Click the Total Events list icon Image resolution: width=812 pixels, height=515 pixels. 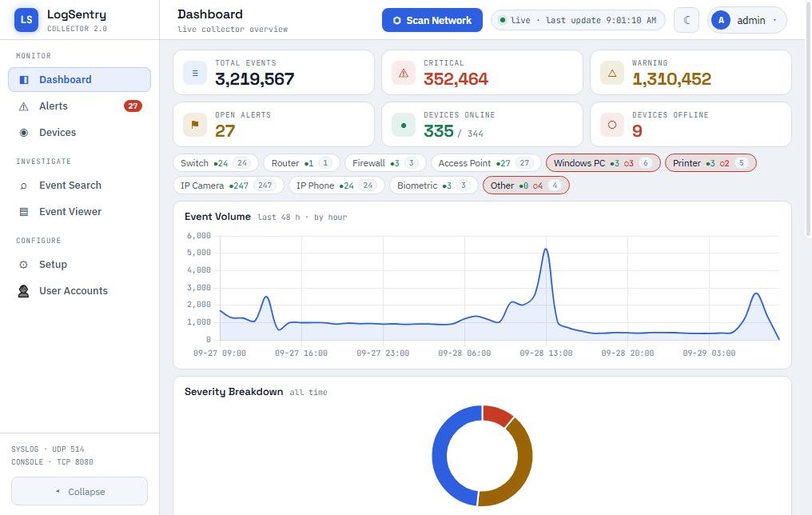(195, 73)
